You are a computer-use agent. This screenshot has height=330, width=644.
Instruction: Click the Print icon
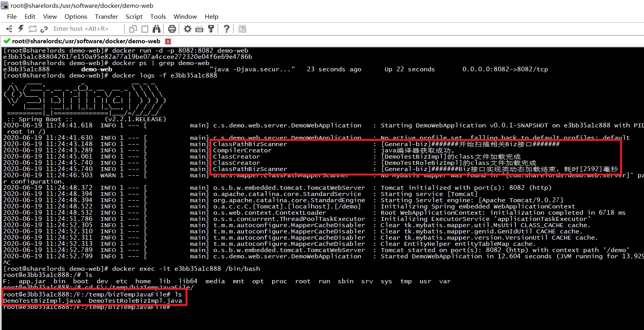click(x=172, y=29)
